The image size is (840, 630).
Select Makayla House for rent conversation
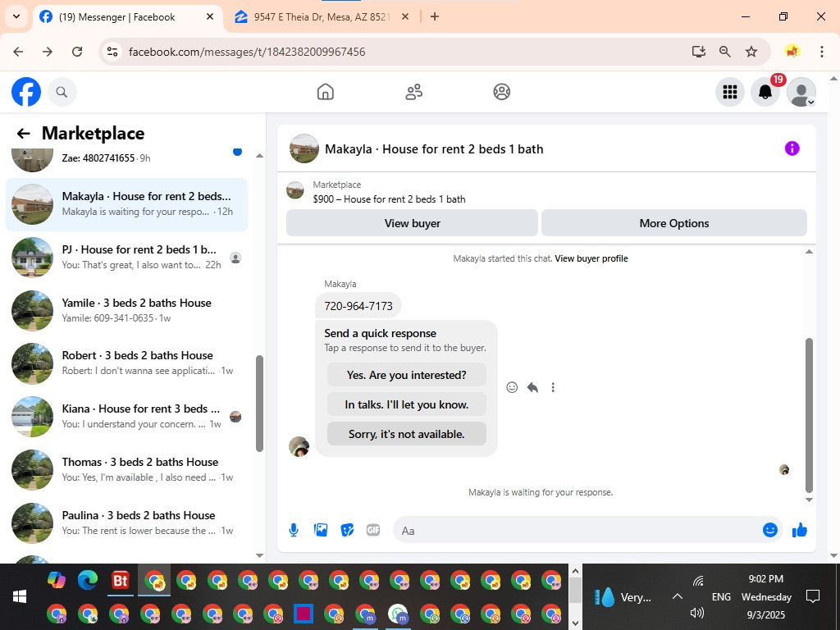click(x=127, y=204)
